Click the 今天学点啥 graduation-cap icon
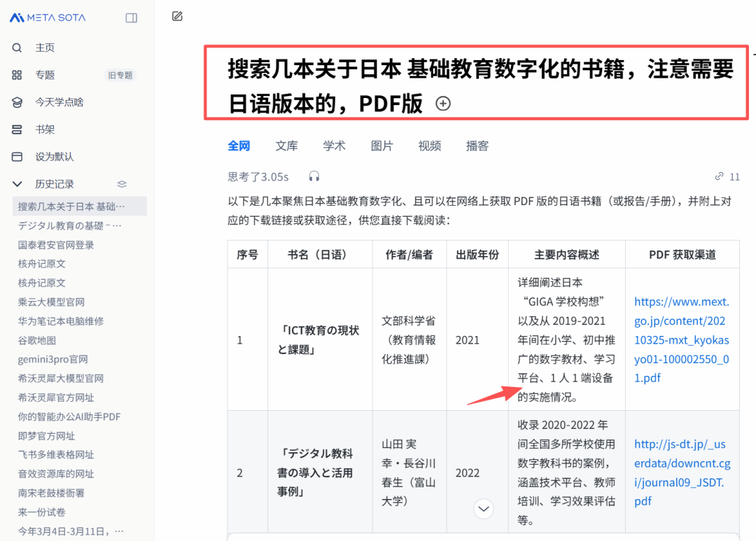The image size is (756, 541). (x=17, y=101)
